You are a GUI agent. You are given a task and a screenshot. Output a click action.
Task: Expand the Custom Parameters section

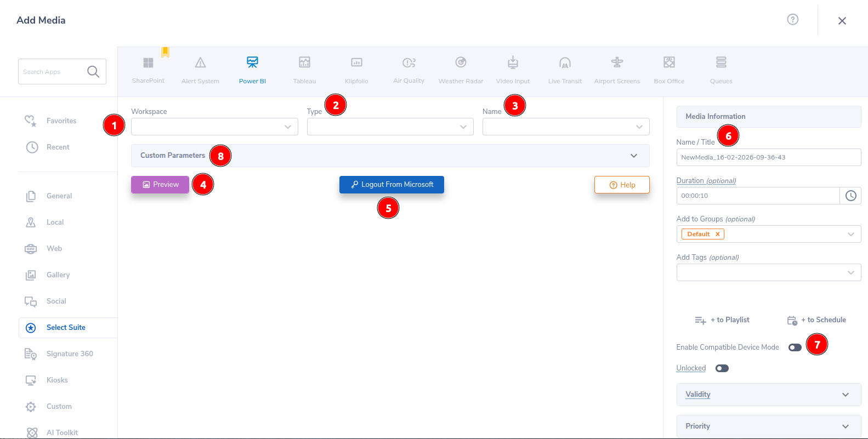[390, 156]
